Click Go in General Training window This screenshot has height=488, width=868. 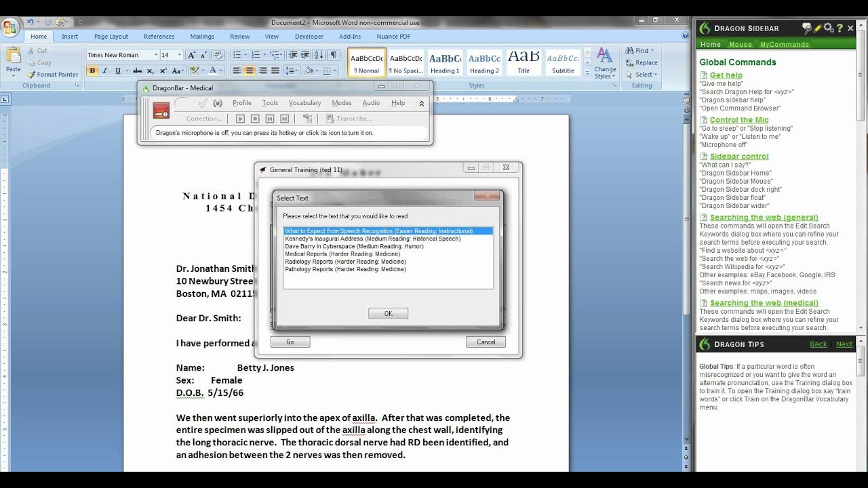pos(290,342)
